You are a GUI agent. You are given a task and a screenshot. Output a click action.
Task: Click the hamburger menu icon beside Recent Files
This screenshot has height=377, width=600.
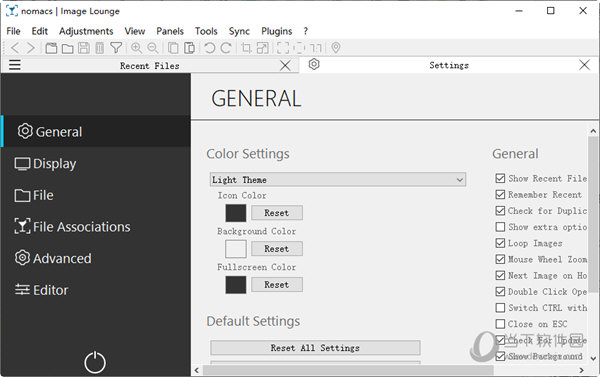tap(15, 65)
